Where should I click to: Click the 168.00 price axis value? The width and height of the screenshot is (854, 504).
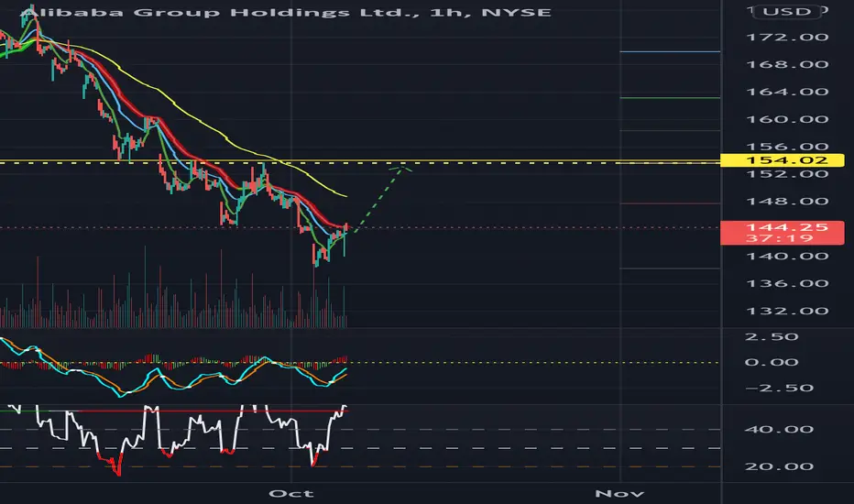click(787, 64)
